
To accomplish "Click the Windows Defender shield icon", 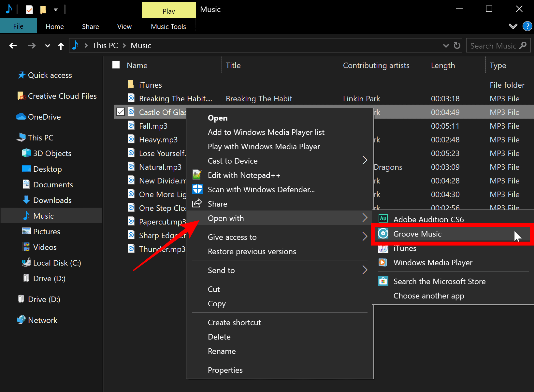I will [197, 189].
